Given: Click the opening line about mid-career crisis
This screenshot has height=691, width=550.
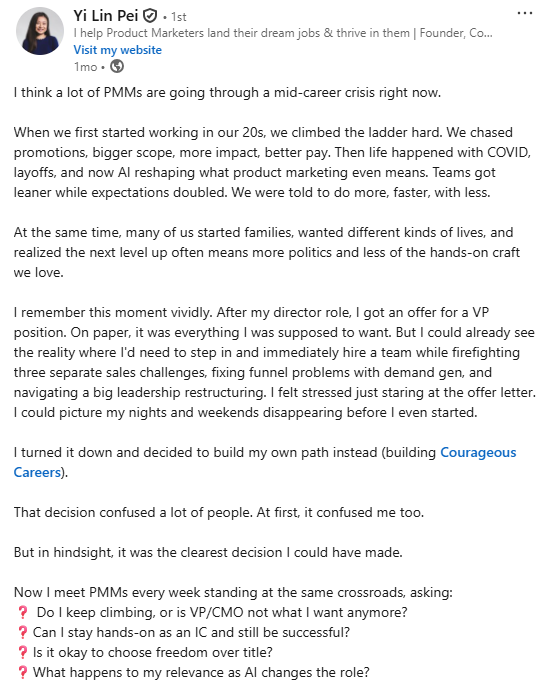Looking at the screenshot, I should pos(227,93).
